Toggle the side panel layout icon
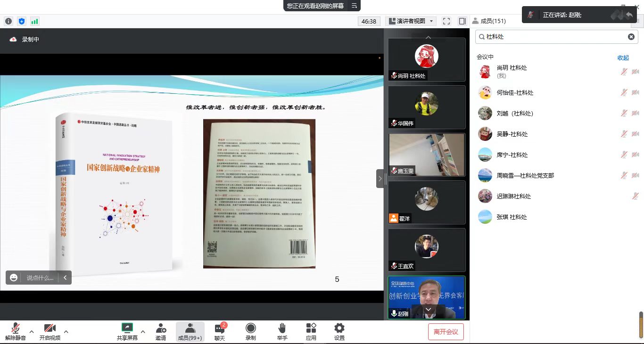Image resolution: width=644 pixels, height=344 pixels. pyautogui.click(x=462, y=21)
